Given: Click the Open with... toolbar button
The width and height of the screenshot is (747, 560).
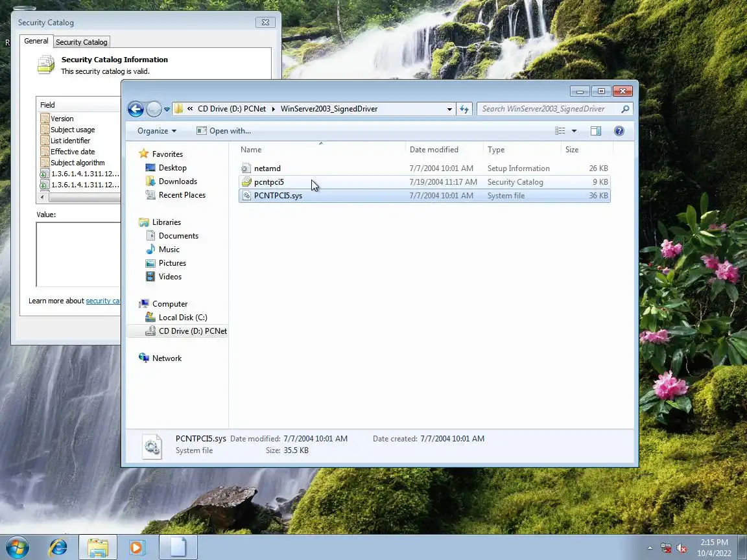Looking at the screenshot, I should [x=224, y=131].
